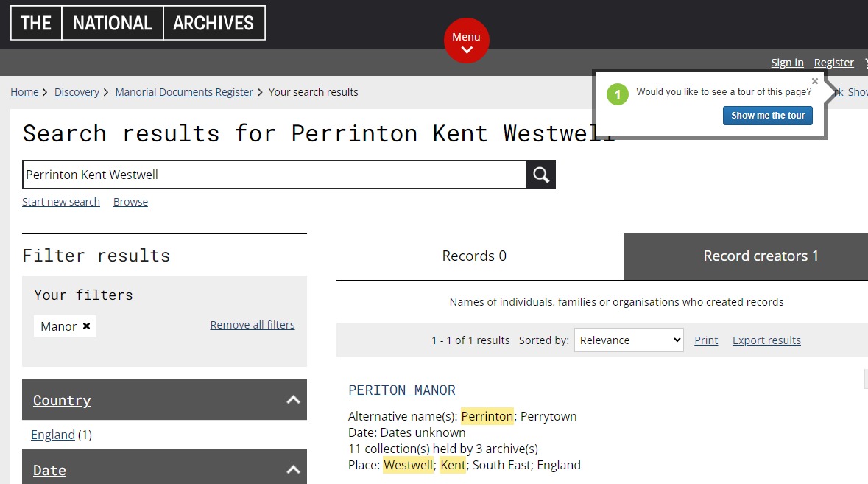Click the search text input field
Viewport: 868px width, 484px height.
click(274, 175)
